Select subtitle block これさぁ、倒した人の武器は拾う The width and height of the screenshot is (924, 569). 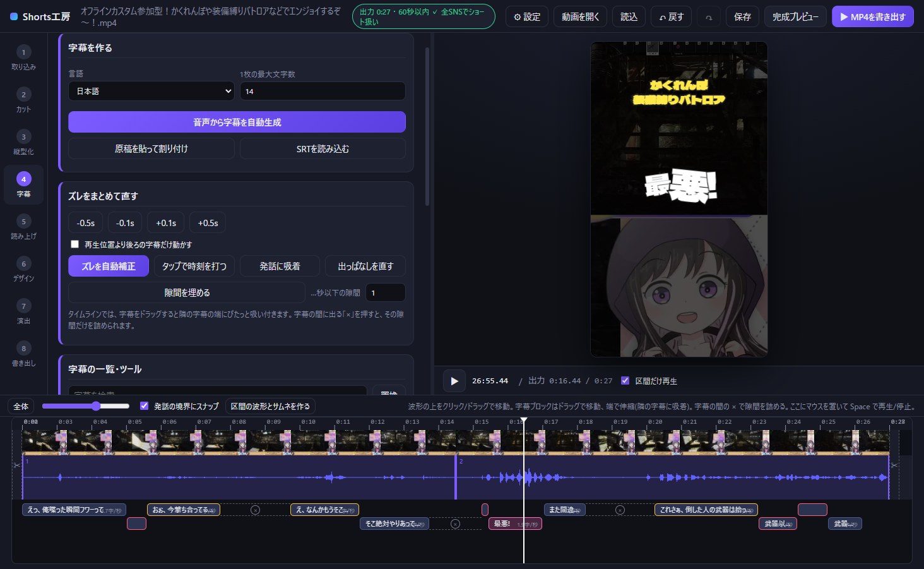[x=706, y=510]
